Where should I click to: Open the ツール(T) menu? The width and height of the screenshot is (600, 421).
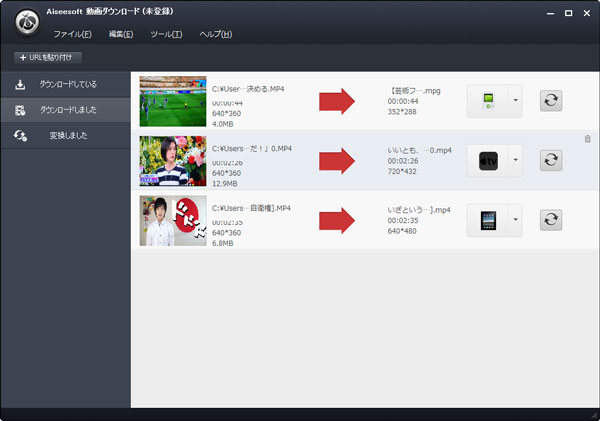coord(166,34)
